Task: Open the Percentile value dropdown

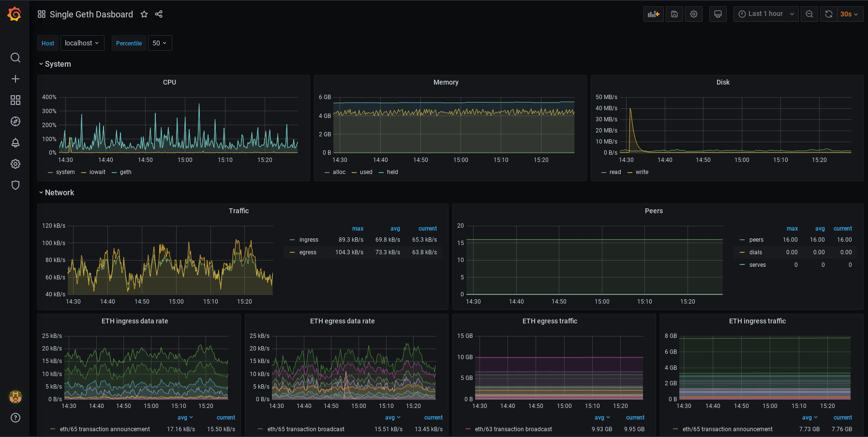Action: 160,43
